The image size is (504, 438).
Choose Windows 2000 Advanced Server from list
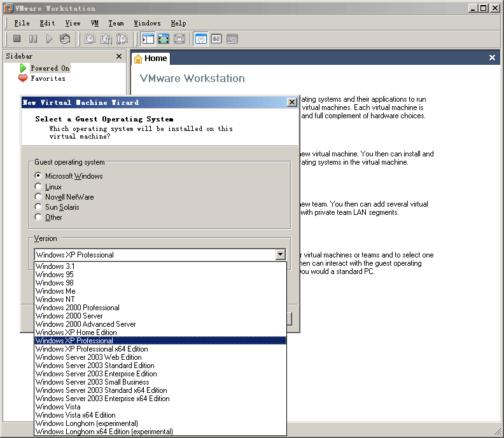coord(160,324)
